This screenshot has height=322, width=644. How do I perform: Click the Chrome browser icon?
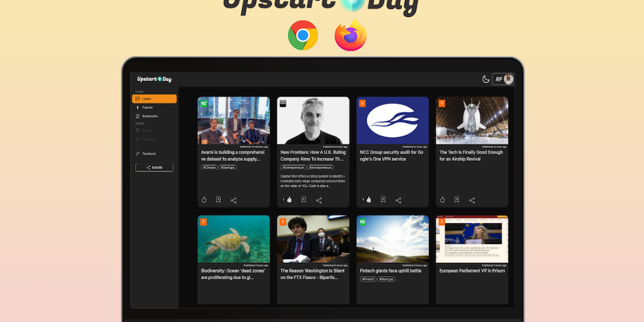303,35
